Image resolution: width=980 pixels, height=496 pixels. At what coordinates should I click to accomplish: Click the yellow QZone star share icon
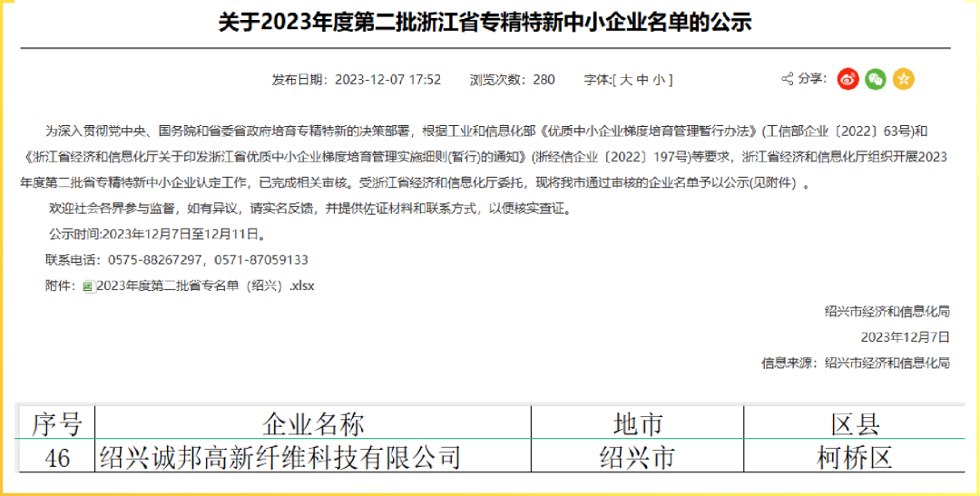pos(903,79)
